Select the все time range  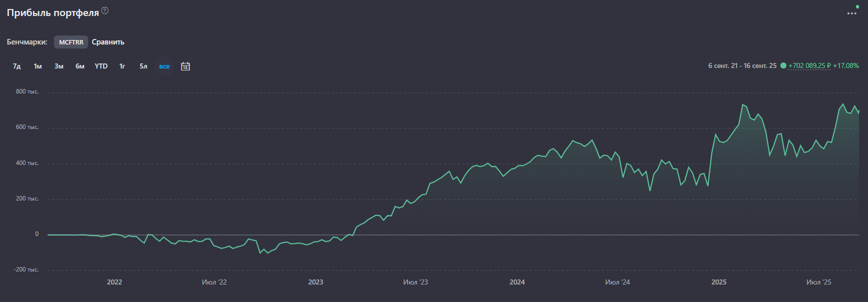point(164,66)
